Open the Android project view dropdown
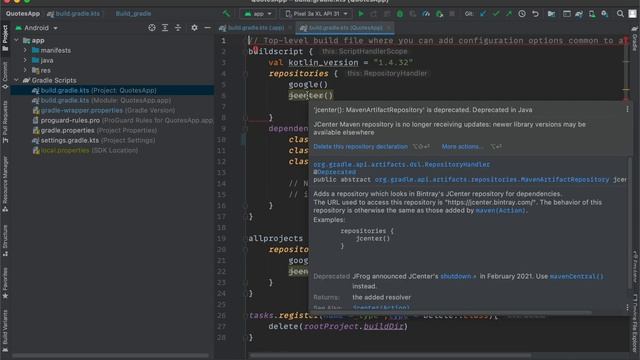 point(36,28)
